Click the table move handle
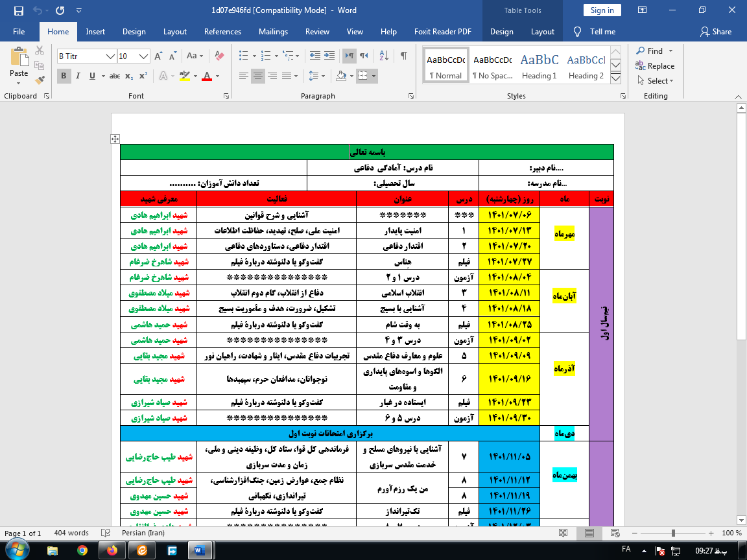 (x=115, y=139)
